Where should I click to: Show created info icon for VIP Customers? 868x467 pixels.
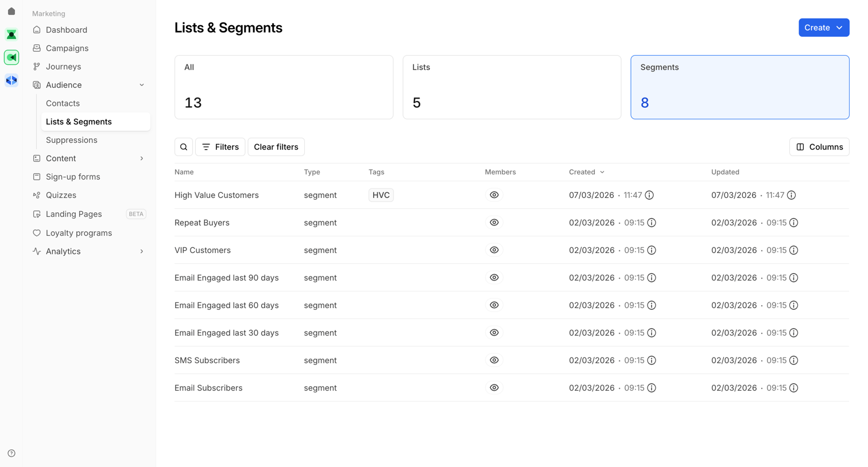tap(652, 250)
